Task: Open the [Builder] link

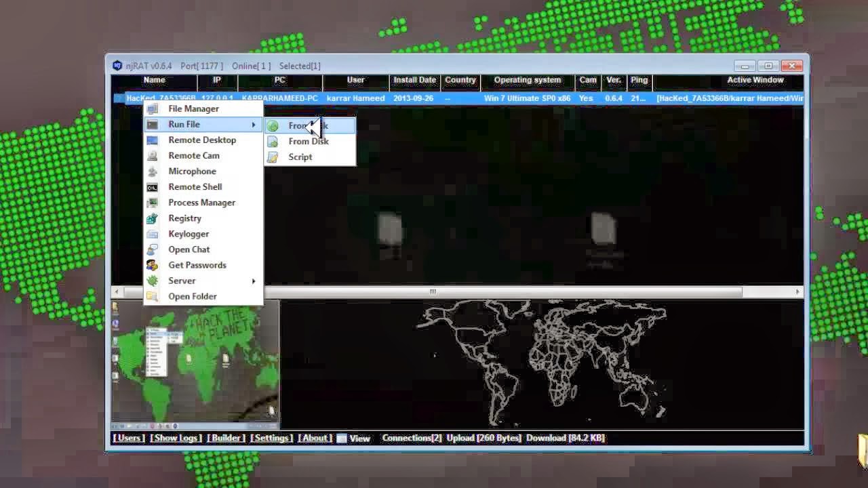Action: 226,438
